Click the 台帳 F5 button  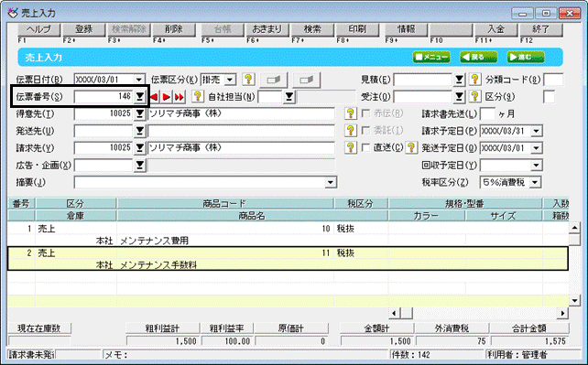tap(223, 29)
